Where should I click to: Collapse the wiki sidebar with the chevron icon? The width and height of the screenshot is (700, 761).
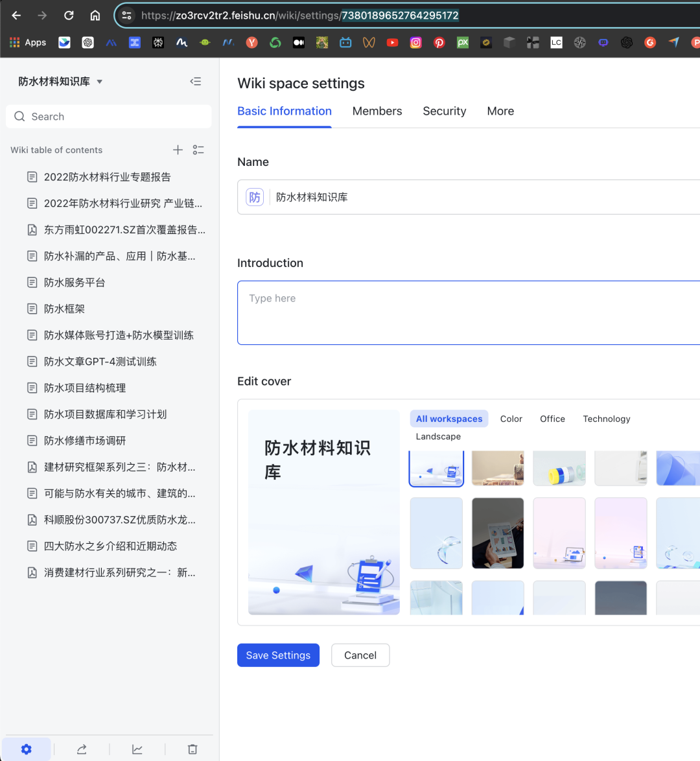196,81
